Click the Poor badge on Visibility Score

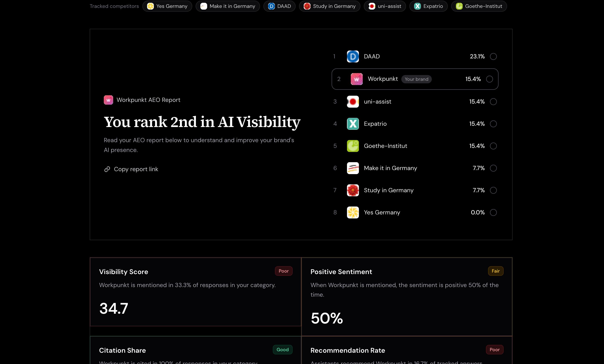284,271
